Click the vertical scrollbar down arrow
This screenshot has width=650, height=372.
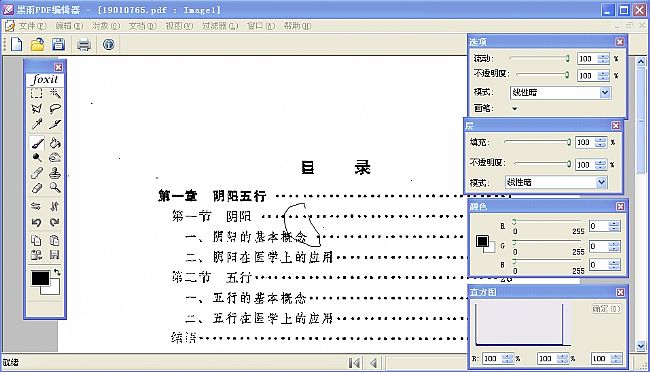(x=641, y=345)
